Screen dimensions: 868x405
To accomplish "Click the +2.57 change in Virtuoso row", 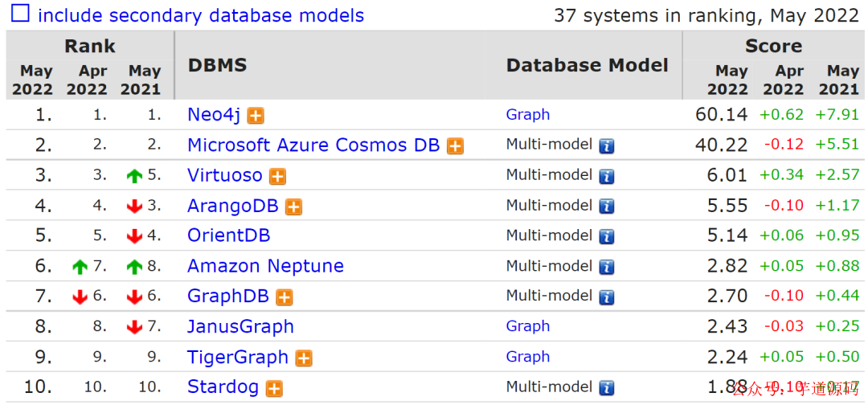I will coord(837,175).
